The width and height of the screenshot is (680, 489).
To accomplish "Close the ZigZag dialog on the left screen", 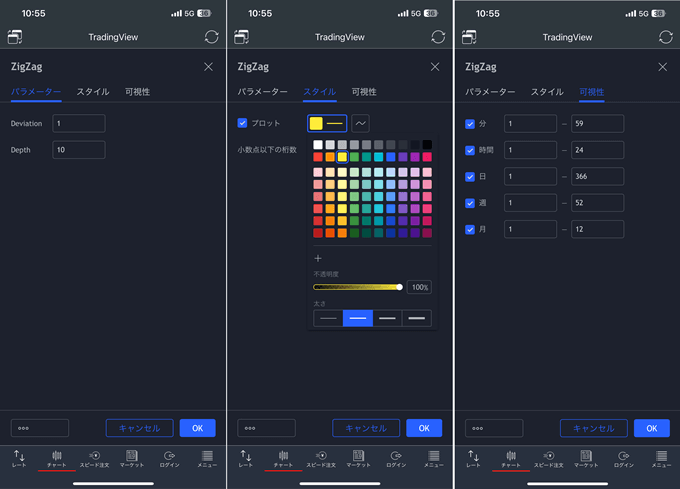I will (209, 66).
